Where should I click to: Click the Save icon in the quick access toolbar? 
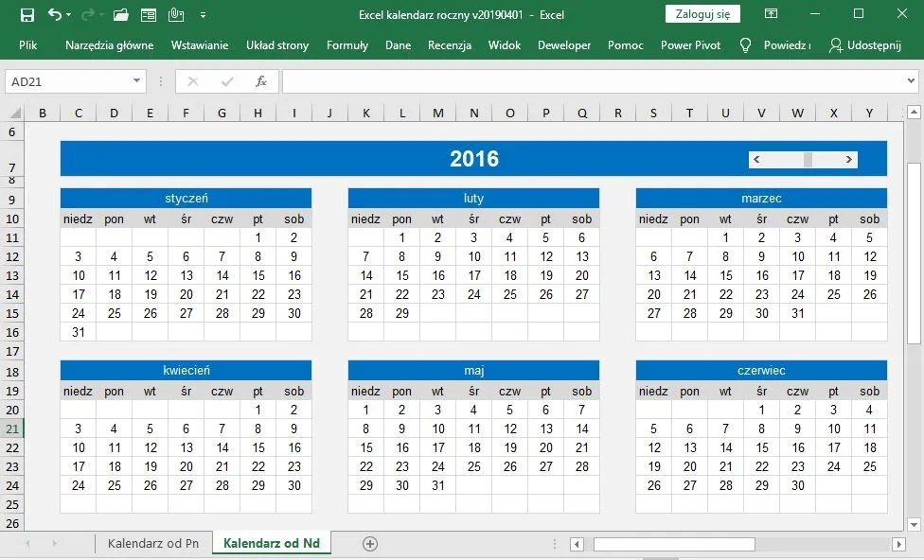pyautogui.click(x=27, y=15)
